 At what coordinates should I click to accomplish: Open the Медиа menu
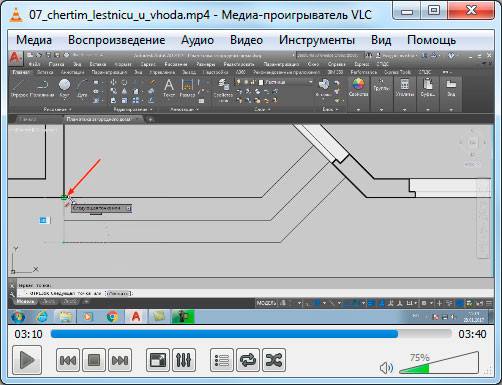(34, 40)
